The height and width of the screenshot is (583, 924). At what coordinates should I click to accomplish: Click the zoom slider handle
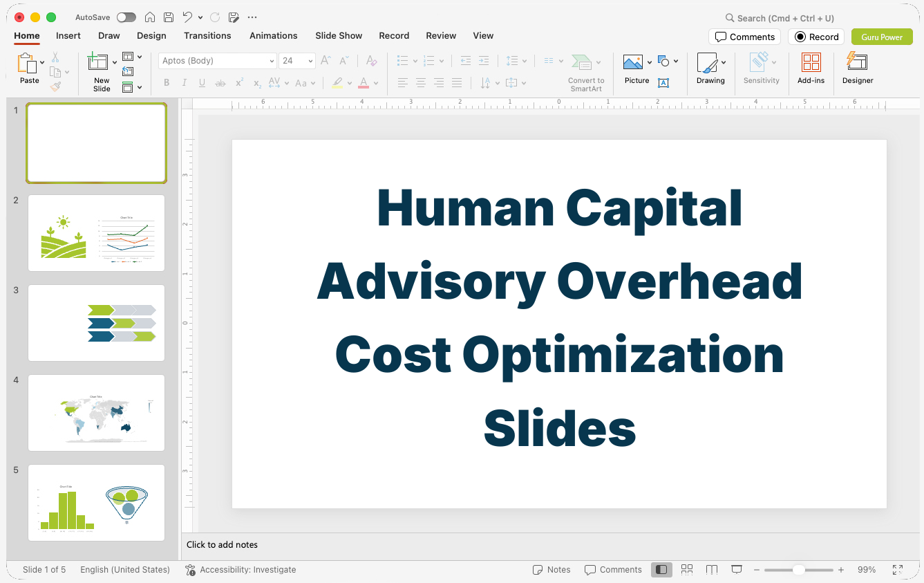[798, 570]
